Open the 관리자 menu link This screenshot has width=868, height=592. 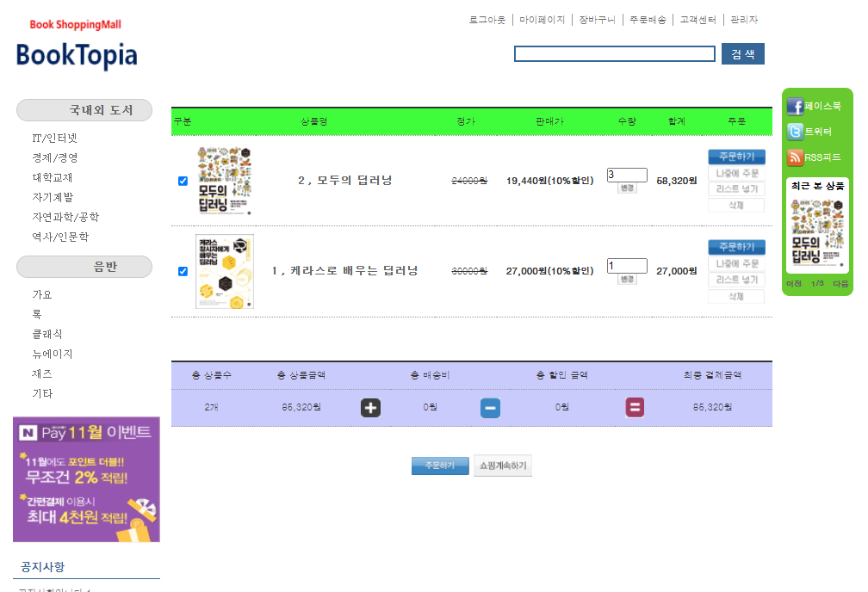tap(744, 20)
